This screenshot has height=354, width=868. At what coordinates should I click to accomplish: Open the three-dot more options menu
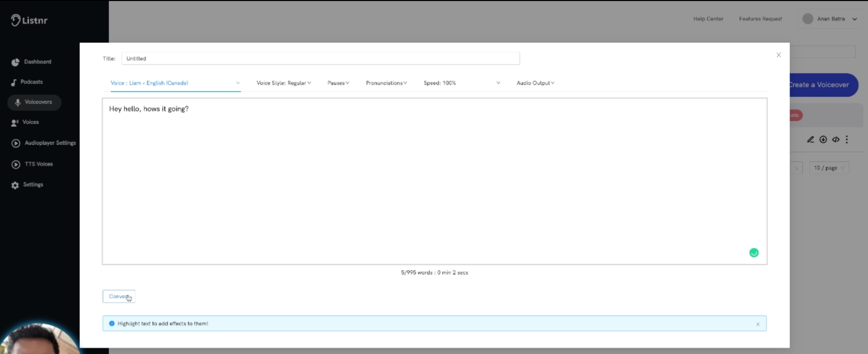[x=846, y=140]
